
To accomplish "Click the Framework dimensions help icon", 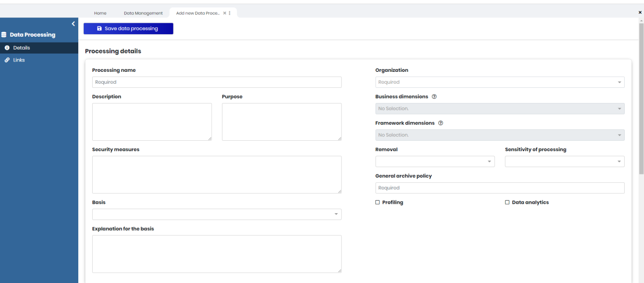I will (440, 123).
